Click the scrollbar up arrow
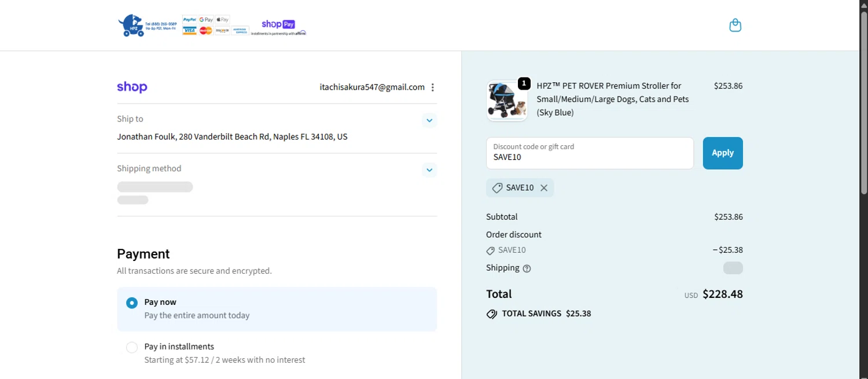The image size is (868, 379). (x=863, y=5)
